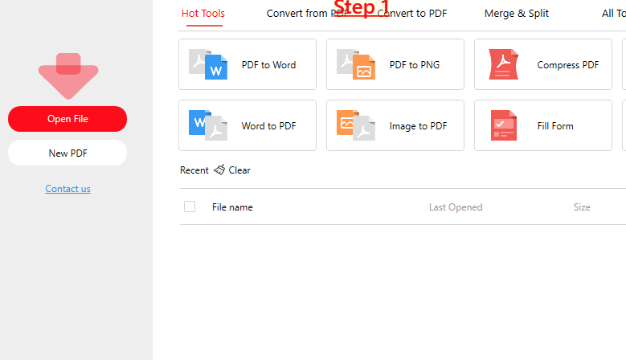Clear the recent files list

point(239,170)
